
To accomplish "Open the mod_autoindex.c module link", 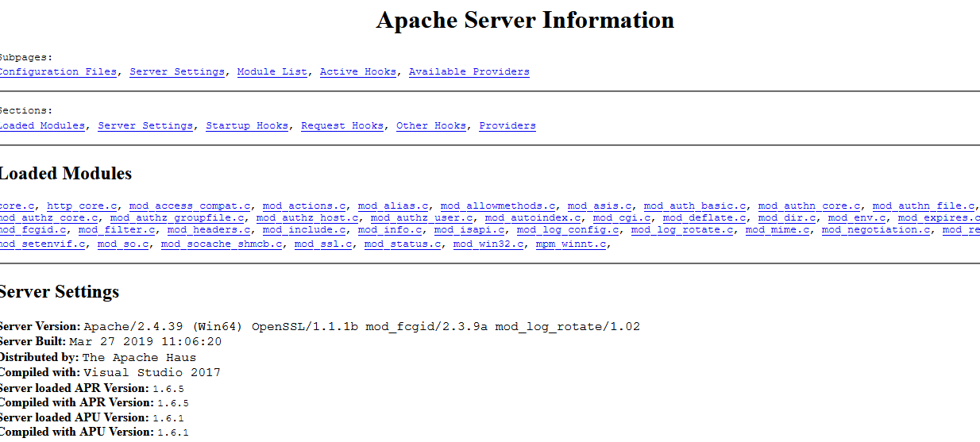I will [533, 217].
